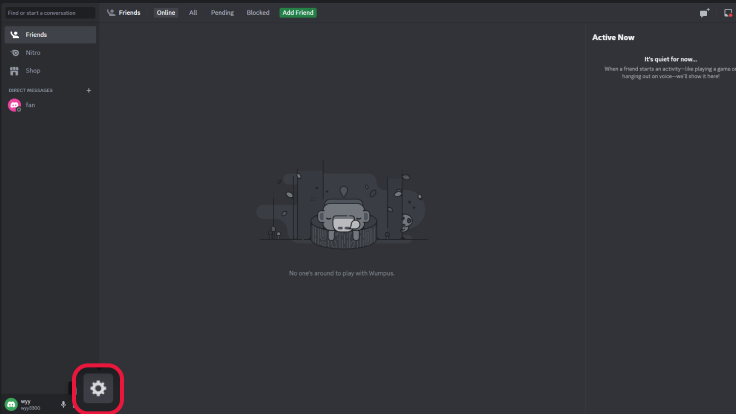Open the Shop page
The image size is (736, 414).
tap(50, 70)
